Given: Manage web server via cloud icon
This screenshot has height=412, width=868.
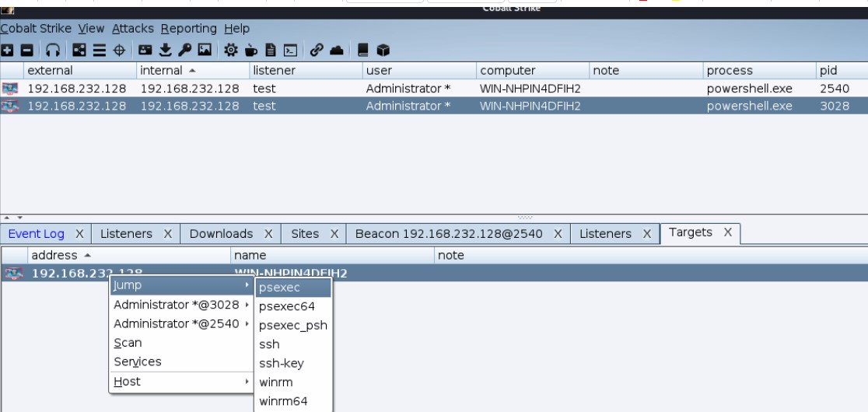Looking at the screenshot, I should 337,51.
